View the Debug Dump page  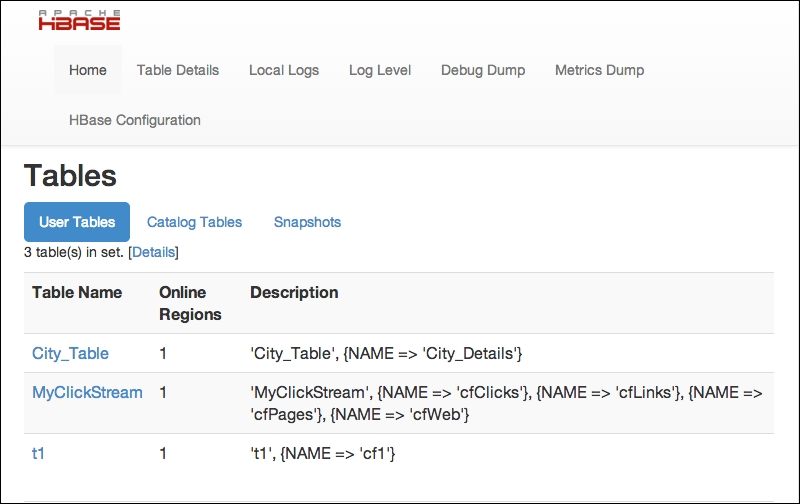point(483,70)
